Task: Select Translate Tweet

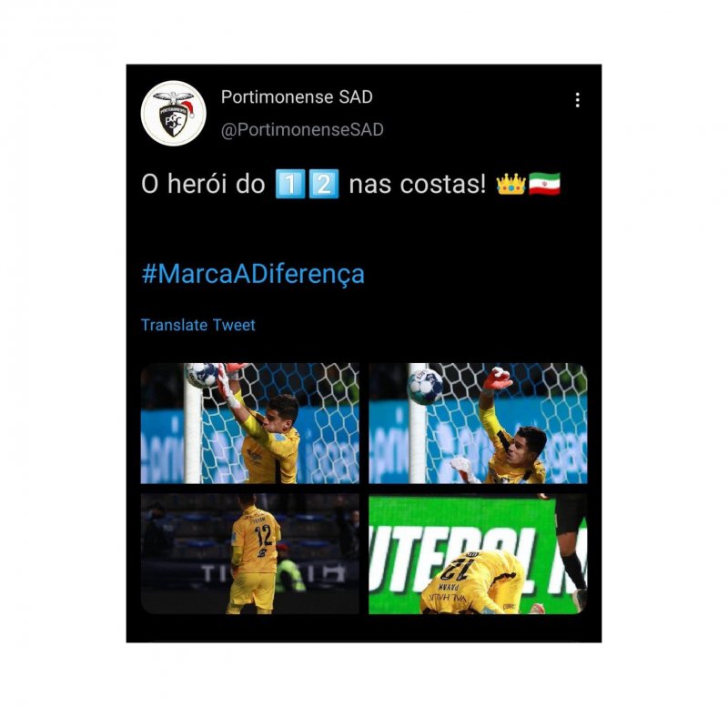Action: [x=198, y=325]
